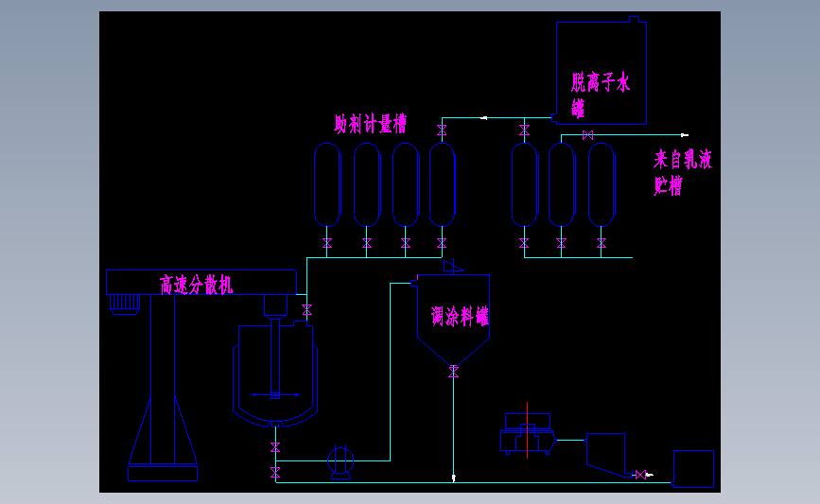Select the valve below the 调涂料罐 cone
The width and height of the screenshot is (820, 504).
coord(453,372)
